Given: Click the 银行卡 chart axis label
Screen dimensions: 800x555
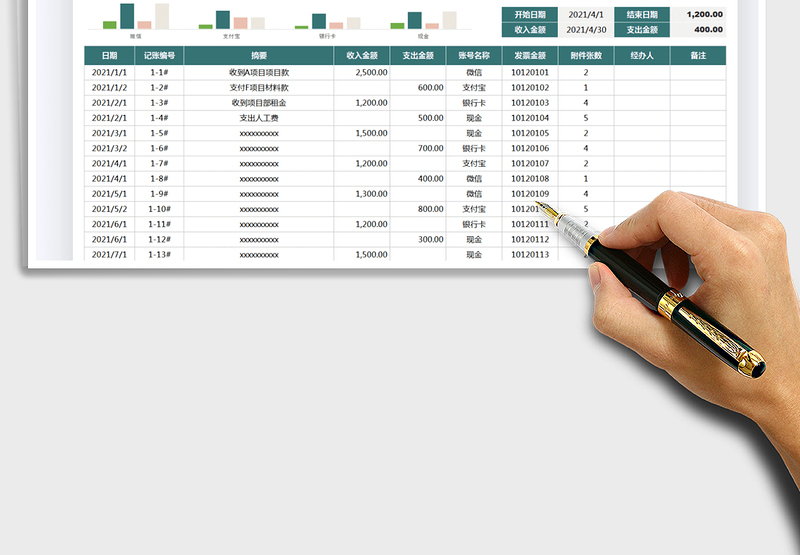Looking at the screenshot, I should 326,35.
